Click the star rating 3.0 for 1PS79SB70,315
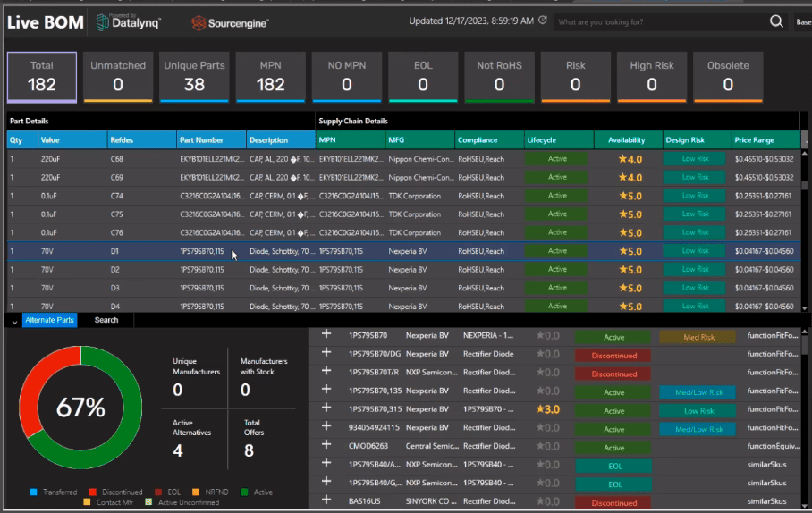Screen dimensions: 812x513 (x=548, y=409)
